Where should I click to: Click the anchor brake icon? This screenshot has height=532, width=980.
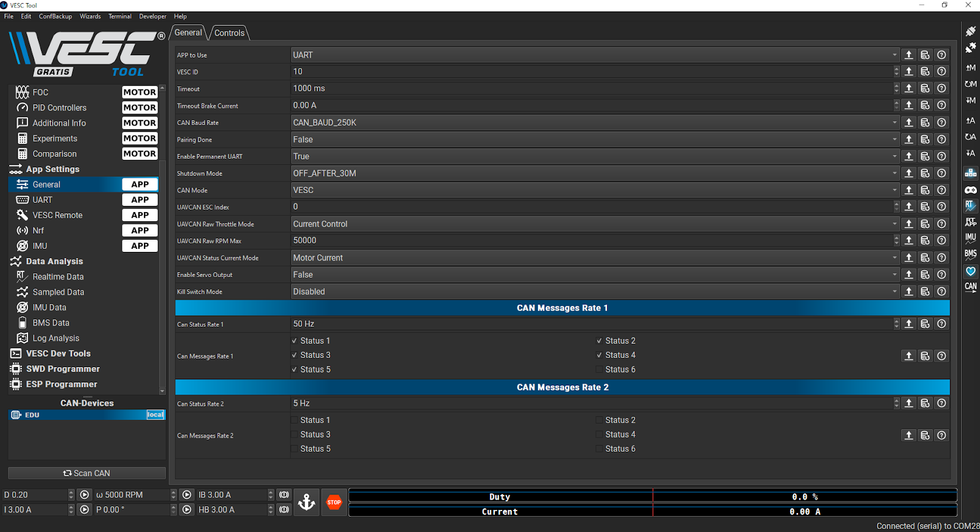(x=306, y=502)
